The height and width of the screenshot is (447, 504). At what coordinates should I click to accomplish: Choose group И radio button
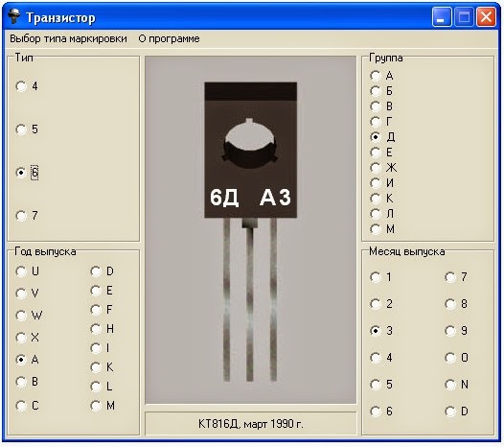click(x=376, y=183)
